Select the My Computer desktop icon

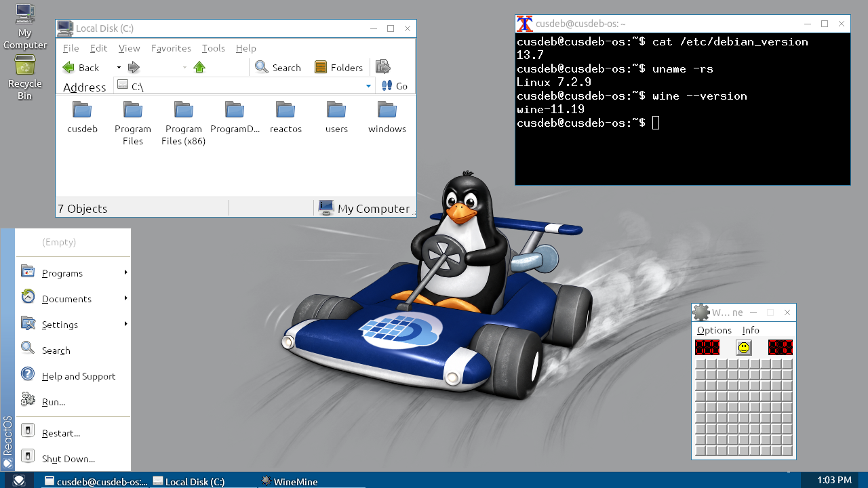(25, 26)
